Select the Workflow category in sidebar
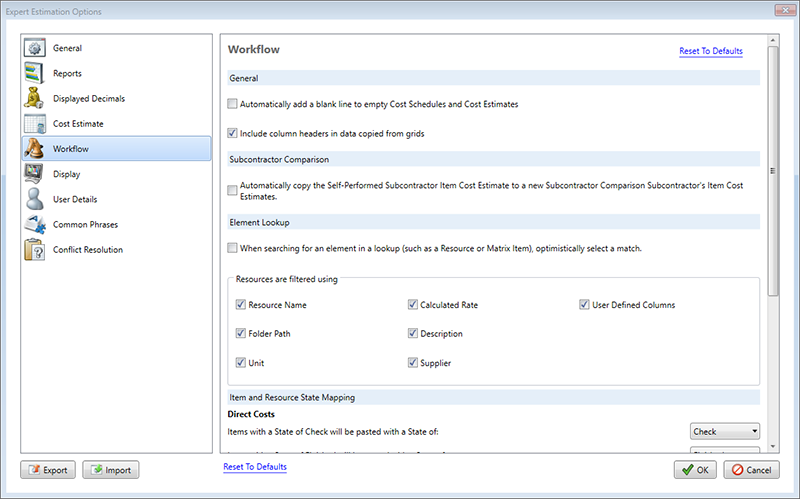 [x=116, y=149]
